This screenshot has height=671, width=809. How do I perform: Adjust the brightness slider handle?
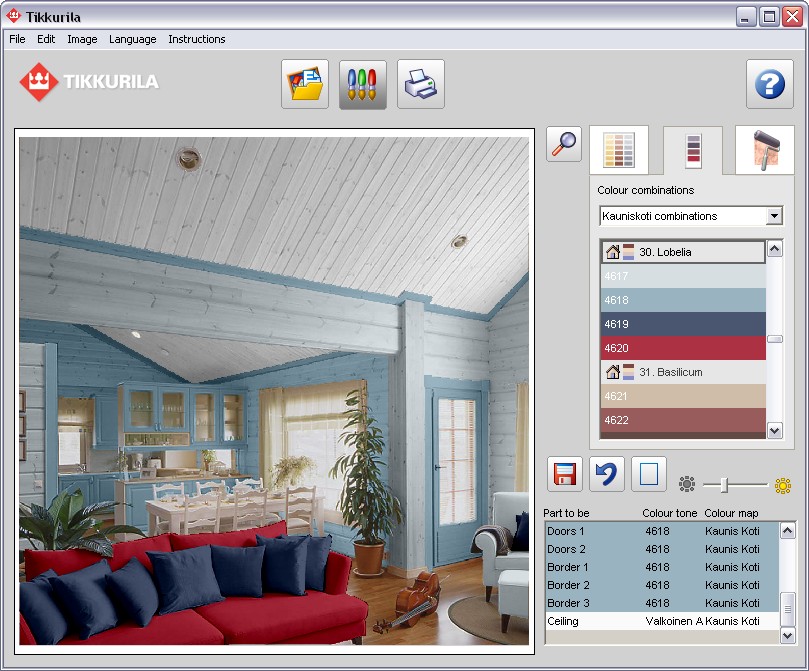[724, 485]
